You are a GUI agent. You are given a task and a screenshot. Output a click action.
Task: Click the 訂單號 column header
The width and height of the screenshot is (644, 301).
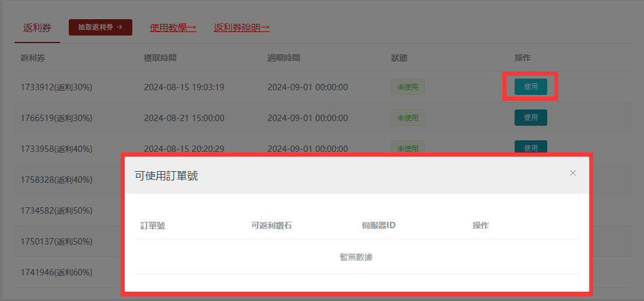tap(153, 225)
